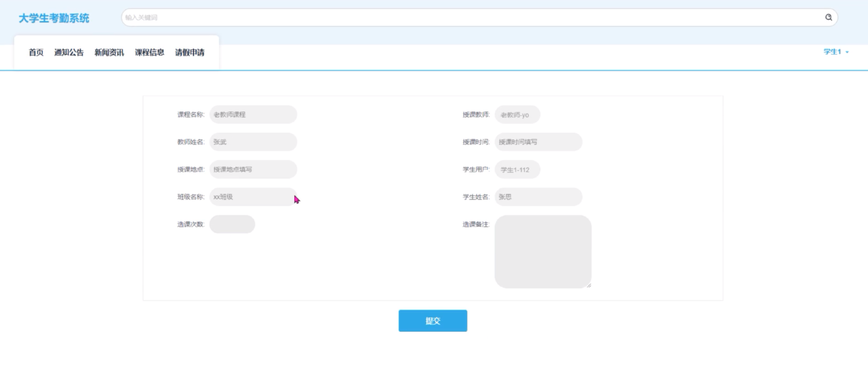Screen dimensions: 868x372
Task: Open the 请假申请 menu item
Action: [190, 53]
